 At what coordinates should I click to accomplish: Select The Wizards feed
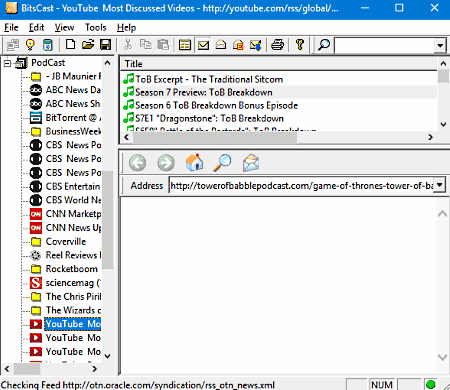point(73,310)
